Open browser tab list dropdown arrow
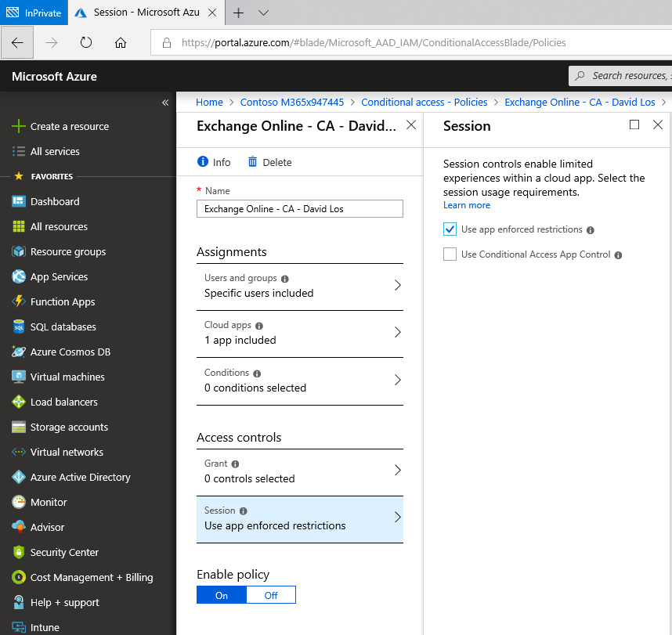The width and height of the screenshot is (672, 635). (x=264, y=13)
